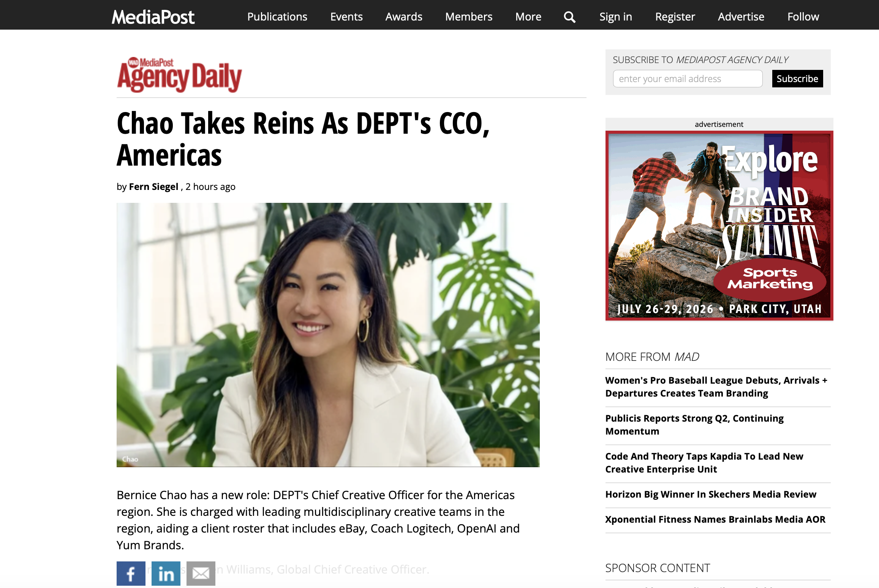Click the 'Chao' photo caption
This screenshot has width=879, height=588.
130,459
